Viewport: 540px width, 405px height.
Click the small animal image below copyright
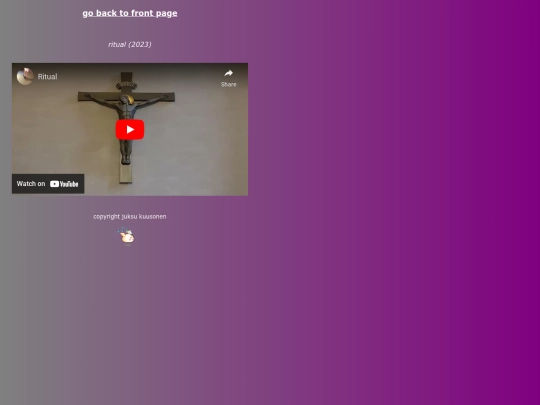coord(125,236)
